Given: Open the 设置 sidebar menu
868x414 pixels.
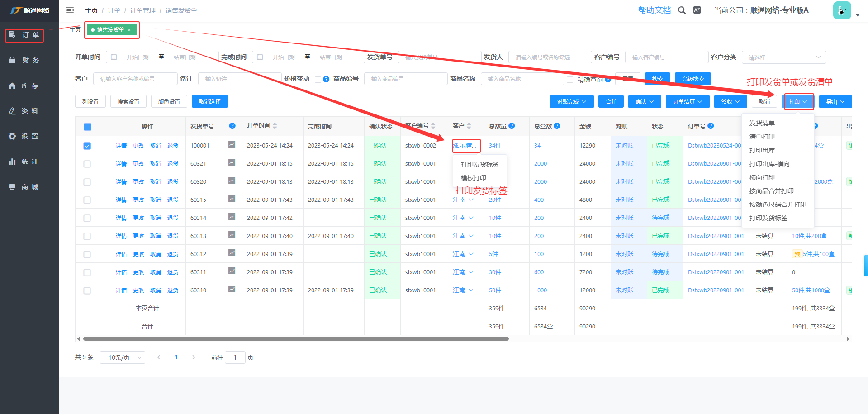Looking at the screenshot, I should [24, 136].
